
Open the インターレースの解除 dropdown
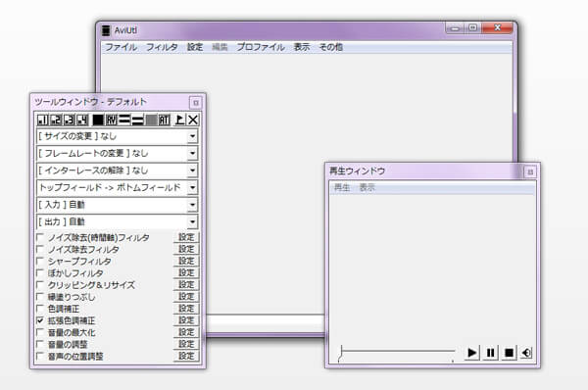coord(117,171)
